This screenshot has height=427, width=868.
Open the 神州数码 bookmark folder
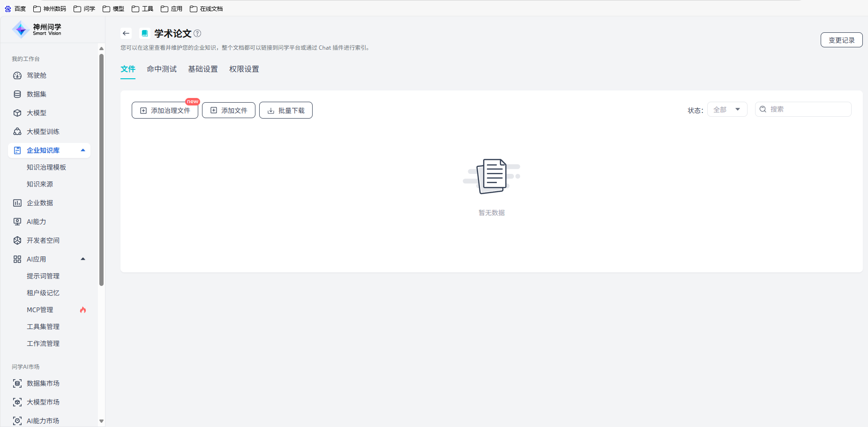click(x=50, y=9)
